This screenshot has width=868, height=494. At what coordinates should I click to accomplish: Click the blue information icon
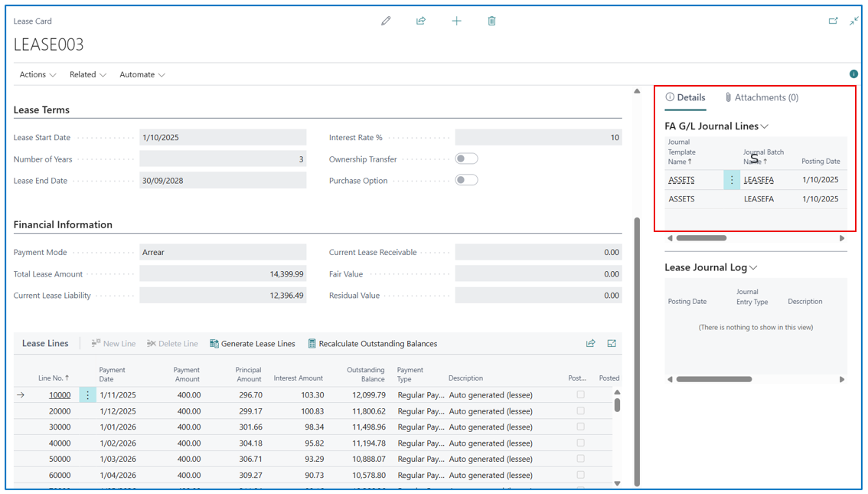[x=853, y=74]
